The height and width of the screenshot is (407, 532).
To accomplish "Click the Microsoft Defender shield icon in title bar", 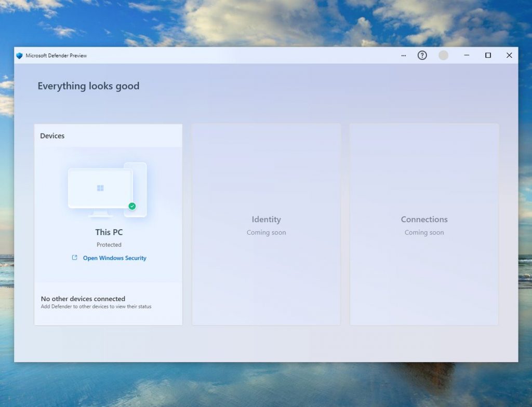I will click(x=19, y=56).
